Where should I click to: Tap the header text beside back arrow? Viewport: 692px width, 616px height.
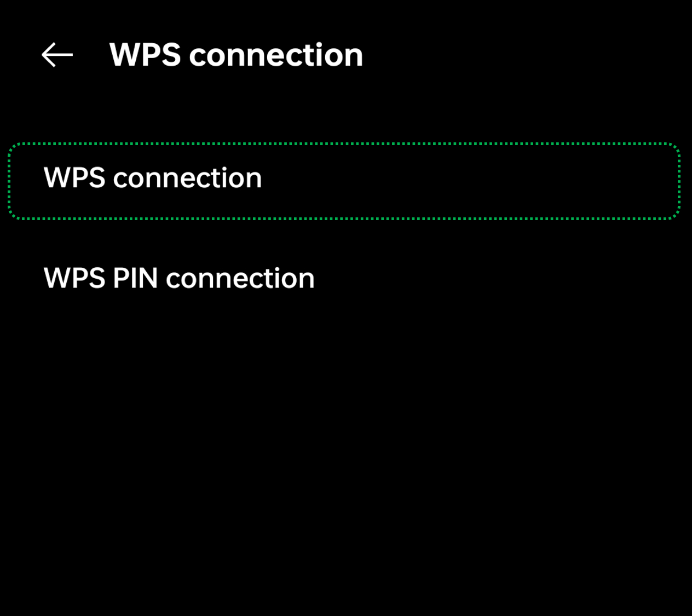point(236,55)
